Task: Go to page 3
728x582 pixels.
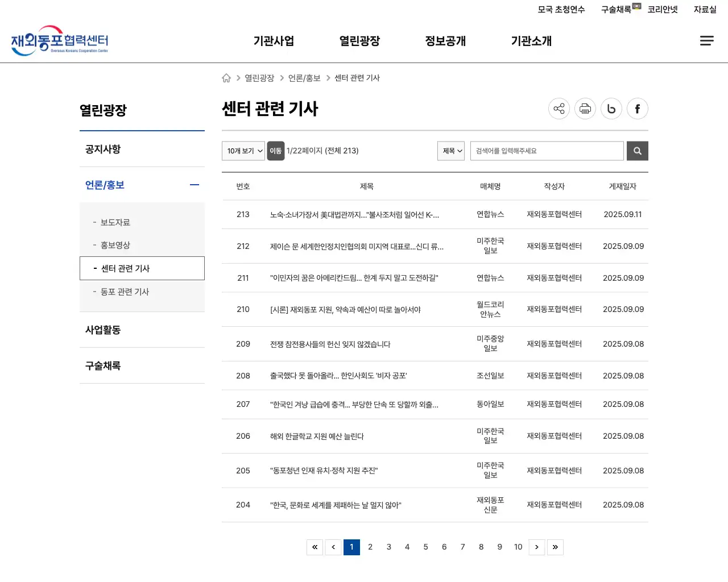Action: (x=389, y=547)
